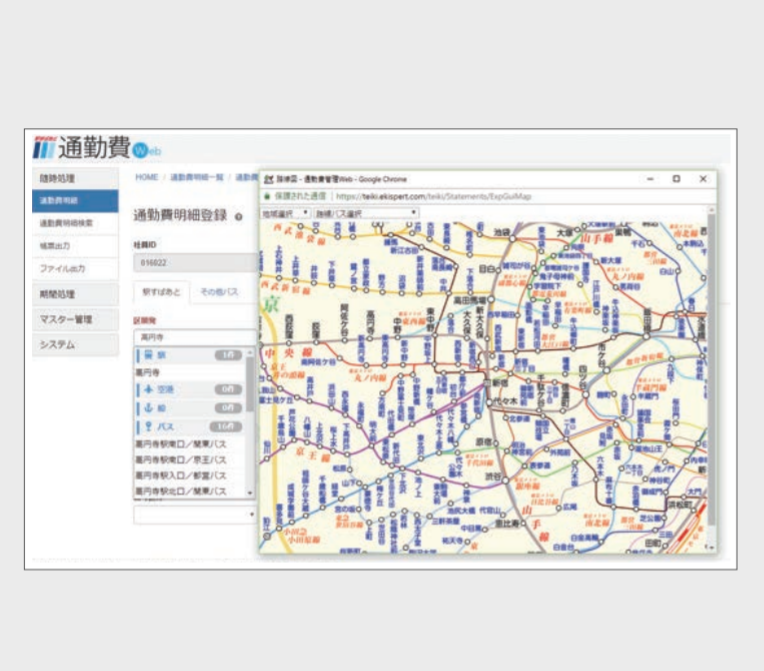Image resolution: width=764 pixels, height=671 pixels.
Task: Click the 通勤費 Web logo
Action: tap(96, 148)
